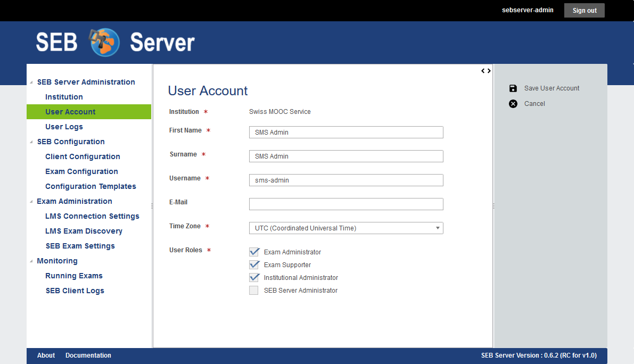The height and width of the screenshot is (364, 634).
Task: Disable the Institutional Administrator role
Action: coord(254,278)
